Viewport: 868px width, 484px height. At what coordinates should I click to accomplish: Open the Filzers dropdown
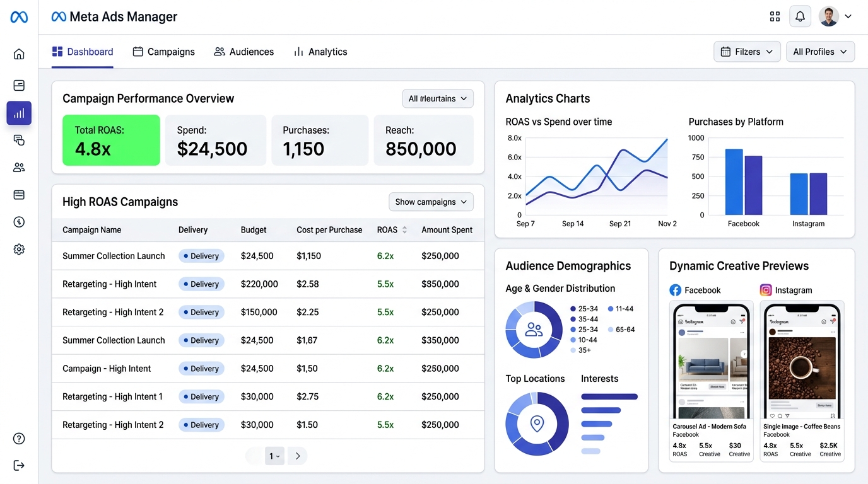(747, 52)
